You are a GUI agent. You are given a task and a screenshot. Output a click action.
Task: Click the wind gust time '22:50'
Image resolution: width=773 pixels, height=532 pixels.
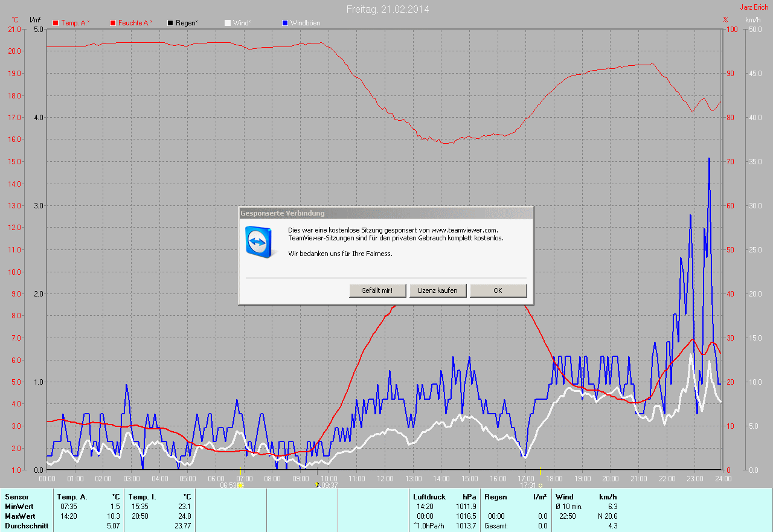[x=568, y=516]
